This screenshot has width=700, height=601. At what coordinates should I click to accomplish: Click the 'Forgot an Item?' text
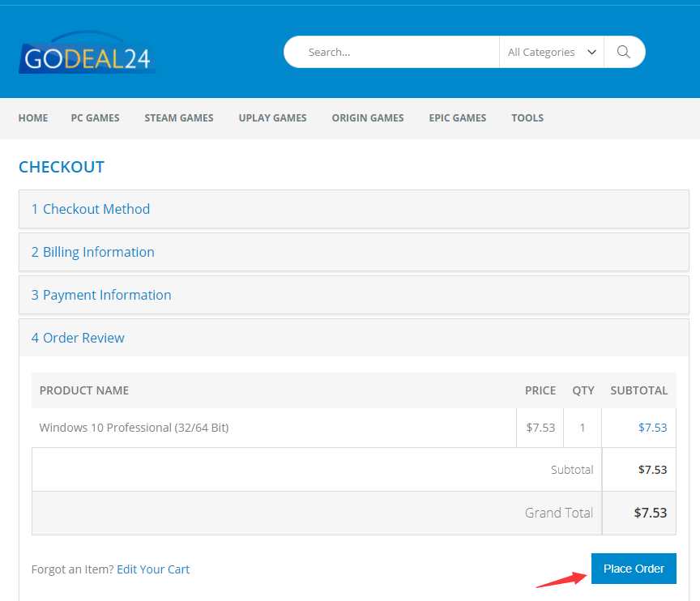(73, 569)
